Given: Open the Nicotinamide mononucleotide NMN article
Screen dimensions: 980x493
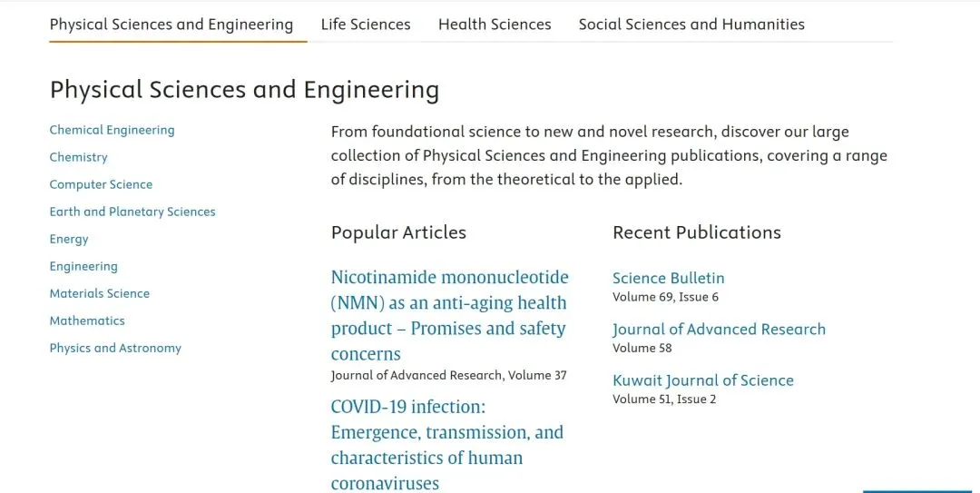Looking at the screenshot, I should (x=449, y=315).
